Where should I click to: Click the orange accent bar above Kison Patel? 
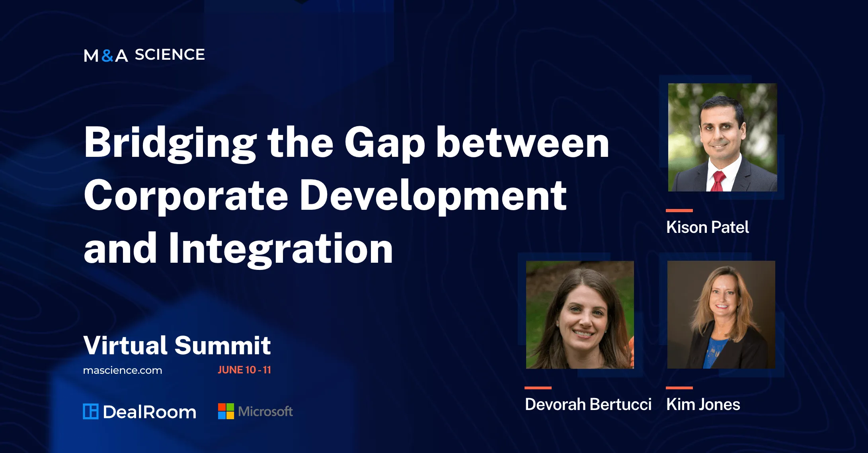(679, 210)
